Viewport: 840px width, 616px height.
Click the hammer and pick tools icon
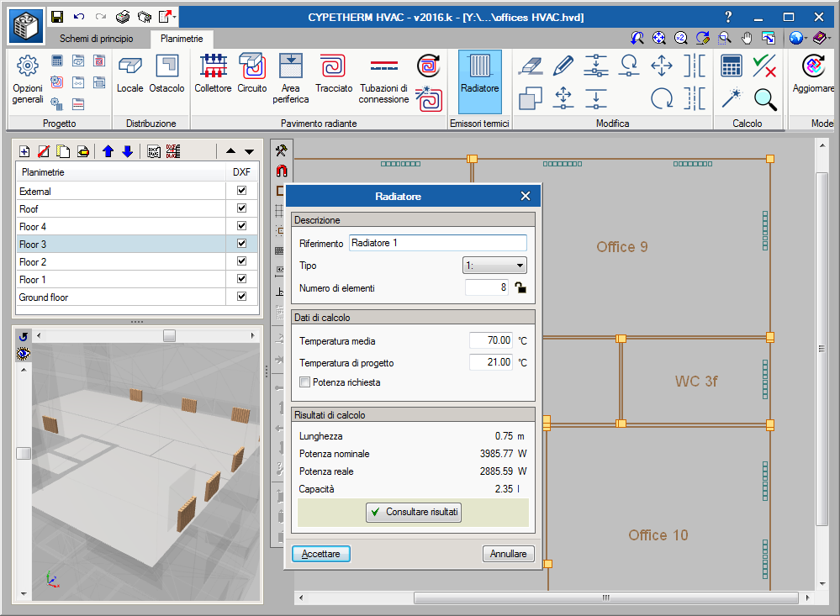click(x=281, y=150)
